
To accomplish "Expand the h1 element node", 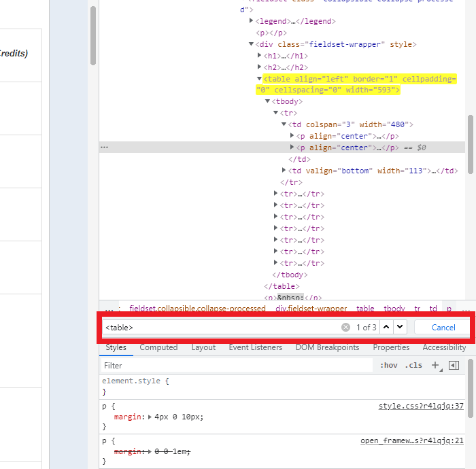I will [259, 55].
